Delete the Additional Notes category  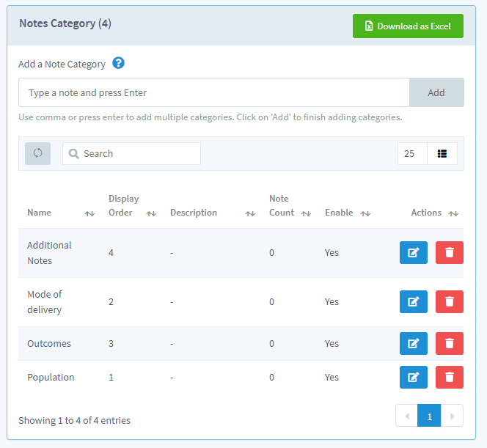click(450, 253)
